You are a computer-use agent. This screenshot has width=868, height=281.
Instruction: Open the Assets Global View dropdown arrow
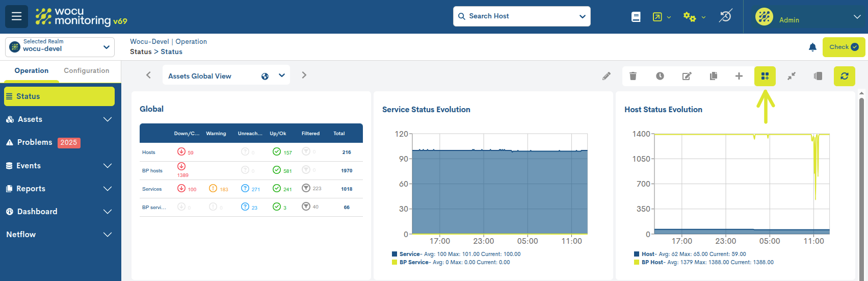(282, 75)
